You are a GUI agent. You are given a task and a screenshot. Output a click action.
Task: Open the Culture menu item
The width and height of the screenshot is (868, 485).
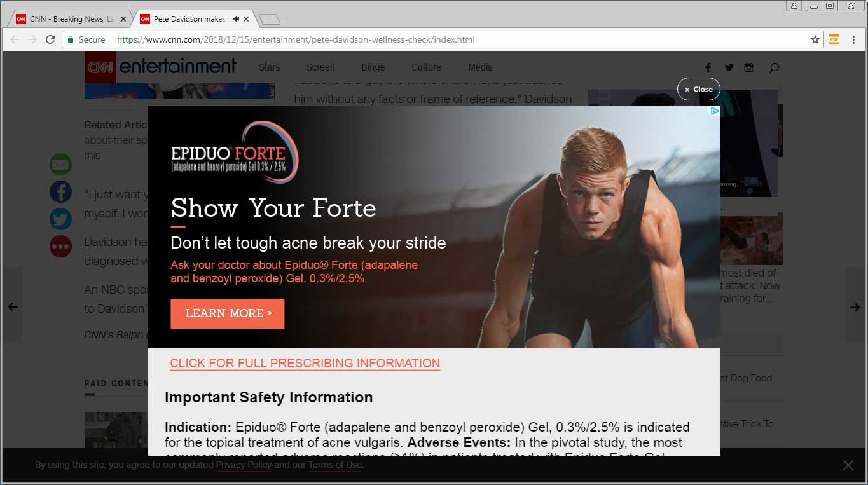pyautogui.click(x=426, y=67)
